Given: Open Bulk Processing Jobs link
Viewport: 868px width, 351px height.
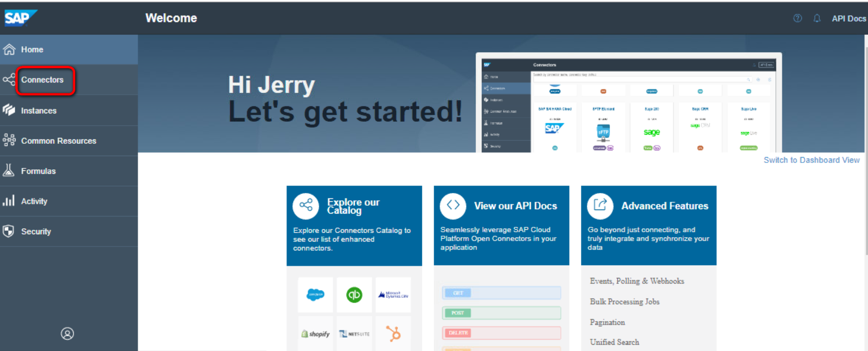Looking at the screenshot, I should click(x=625, y=301).
